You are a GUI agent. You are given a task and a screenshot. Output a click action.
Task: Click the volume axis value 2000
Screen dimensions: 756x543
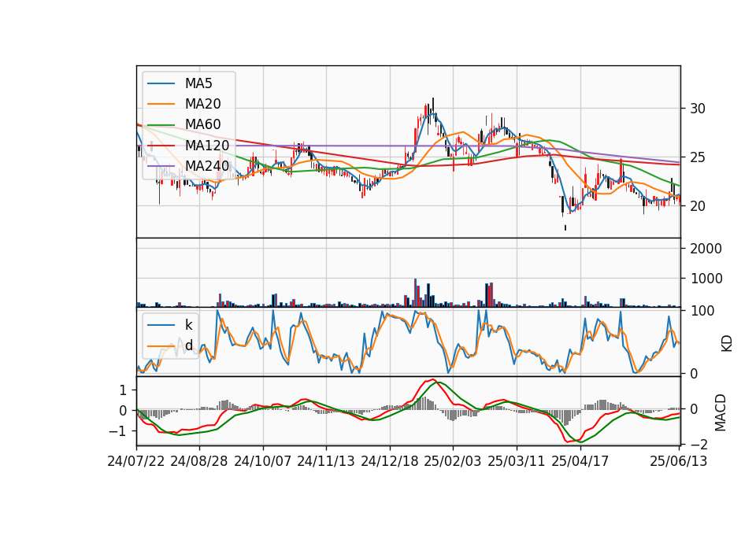[x=706, y=249]
